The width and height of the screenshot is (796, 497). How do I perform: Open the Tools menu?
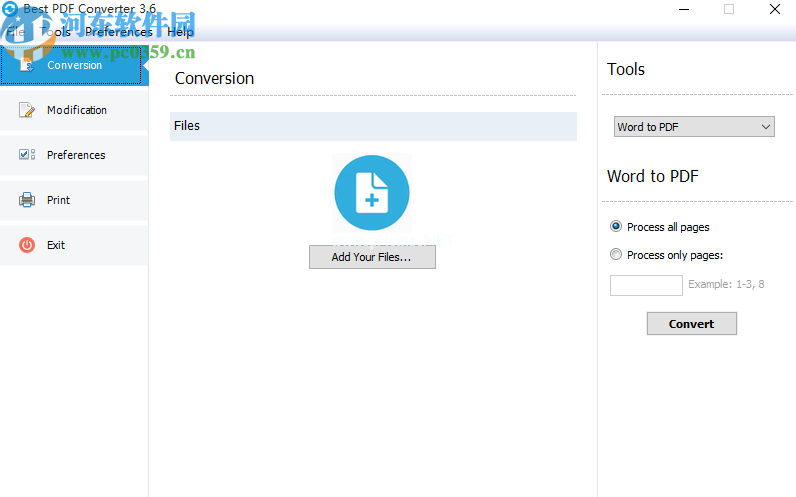(56, 32)
